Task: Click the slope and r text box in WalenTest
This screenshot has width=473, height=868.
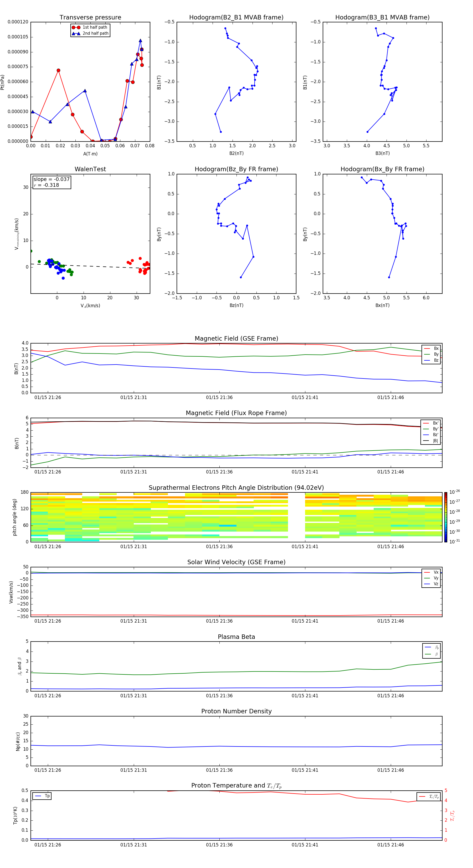Action: click(52, 182)
